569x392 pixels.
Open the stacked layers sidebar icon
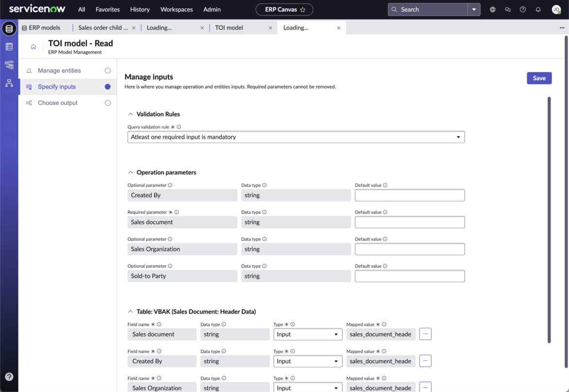click(x=9, y=65)
